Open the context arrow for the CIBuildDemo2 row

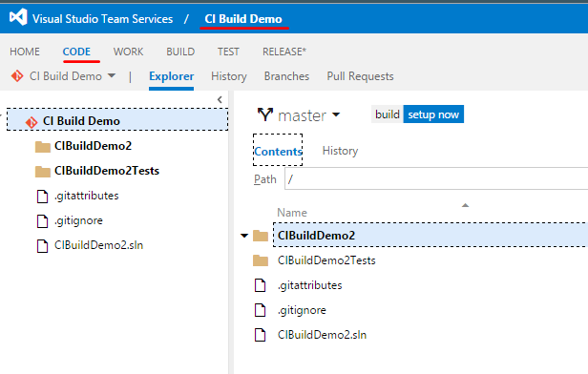tap(244, 236)
